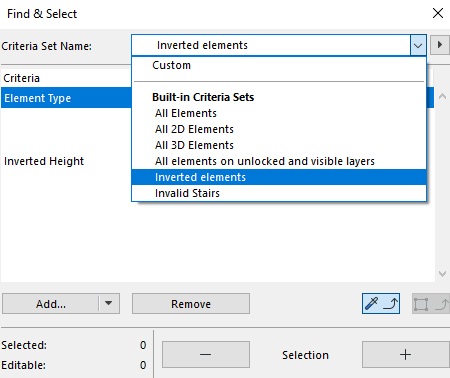Click the Remove button

tap(191, 304)
